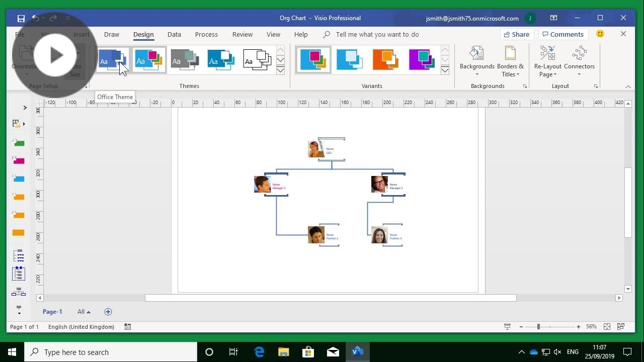Screen dimensions: 644x362
Task: Open the Connectors style menu
Action: pos(579,61)
